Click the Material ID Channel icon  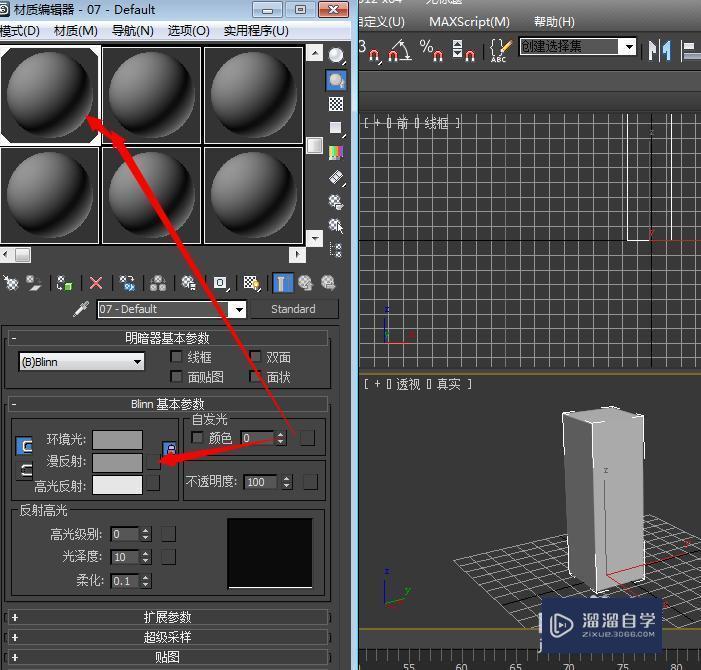tap(220, 283)
